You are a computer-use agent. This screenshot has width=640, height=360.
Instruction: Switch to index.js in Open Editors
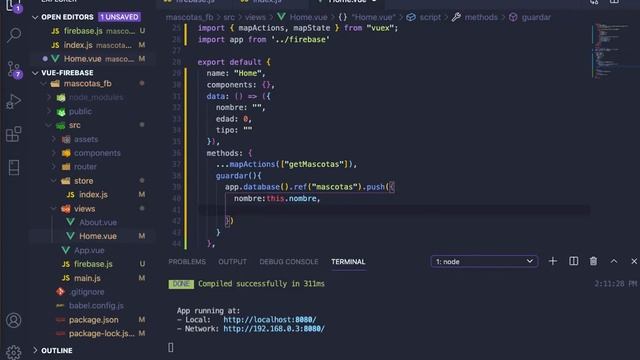[78, 45]
